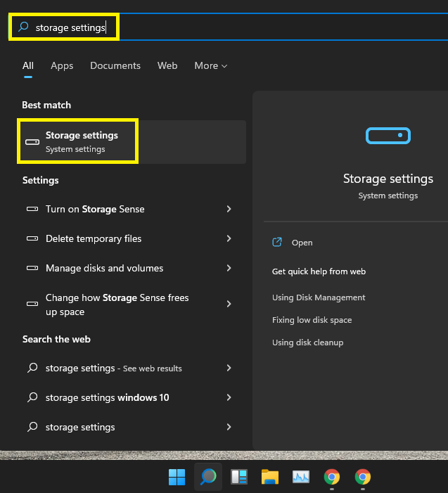448x493 pixels.
Task: Open the Using Disk Management help link
Action: point(319,297)
